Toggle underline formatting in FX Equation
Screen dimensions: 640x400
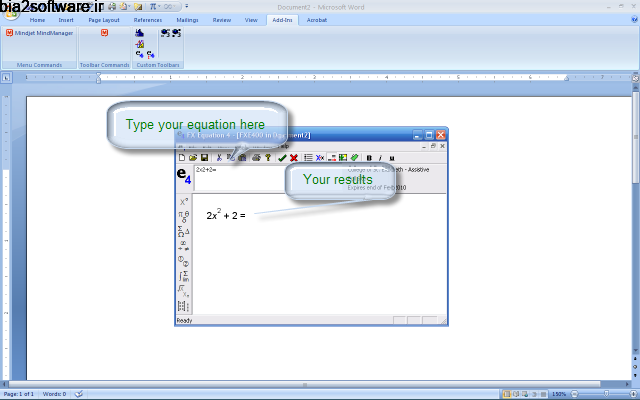coord(391,157)
